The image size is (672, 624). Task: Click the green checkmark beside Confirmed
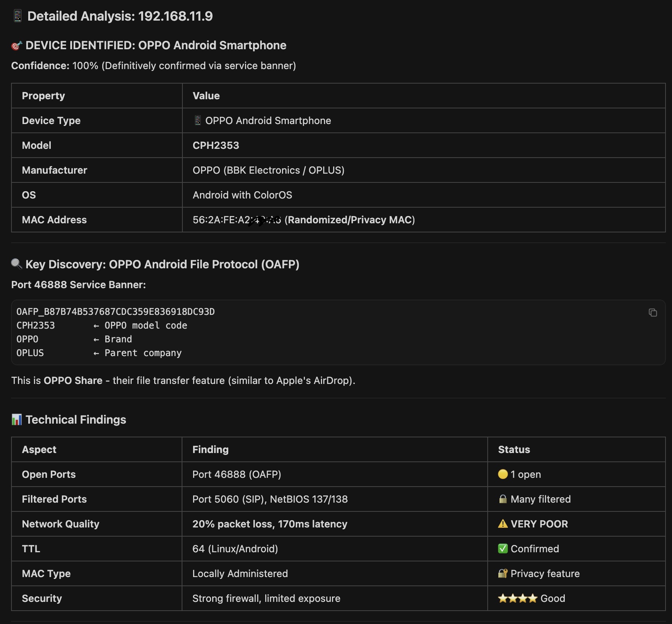pyautogui.click(x=503, y=548)
